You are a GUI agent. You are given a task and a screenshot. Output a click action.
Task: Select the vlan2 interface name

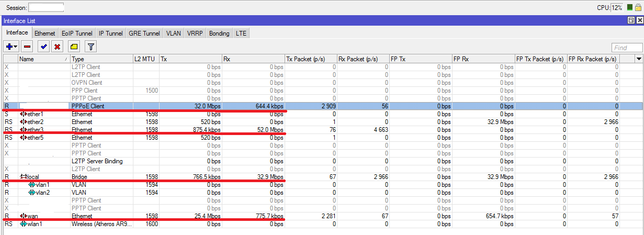[x=43, y=193]
